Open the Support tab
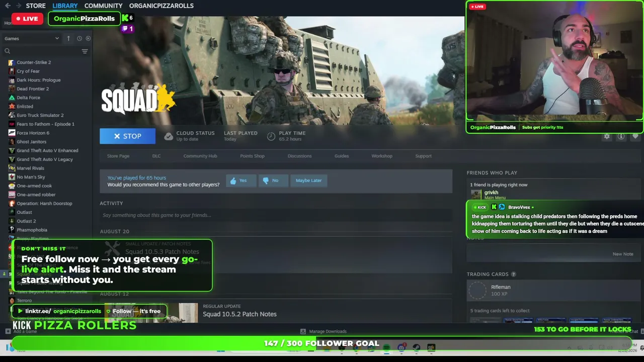Screen dimensions: 644x362 (423, 156)
